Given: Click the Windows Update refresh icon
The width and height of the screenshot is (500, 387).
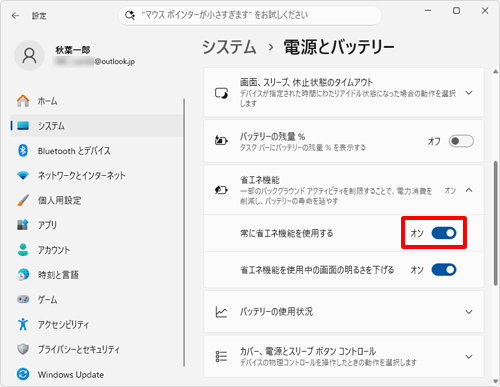Looking at the screenshot, I should [x=23, y=374].
